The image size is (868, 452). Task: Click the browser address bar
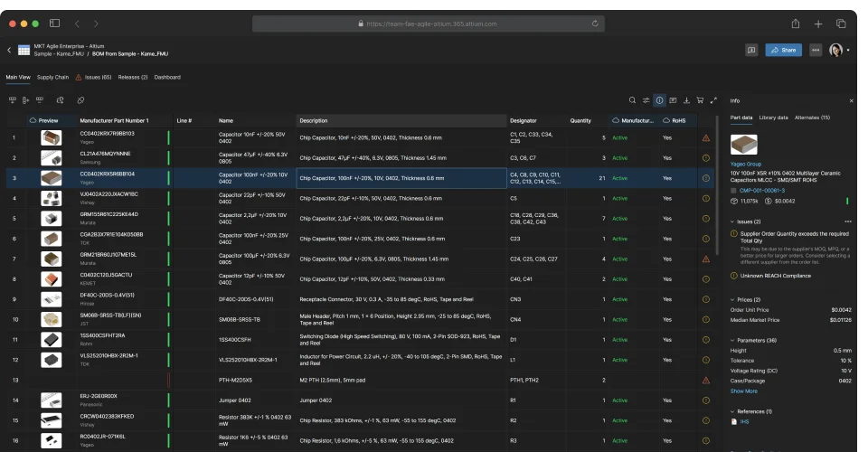click(x=428, y=24)
